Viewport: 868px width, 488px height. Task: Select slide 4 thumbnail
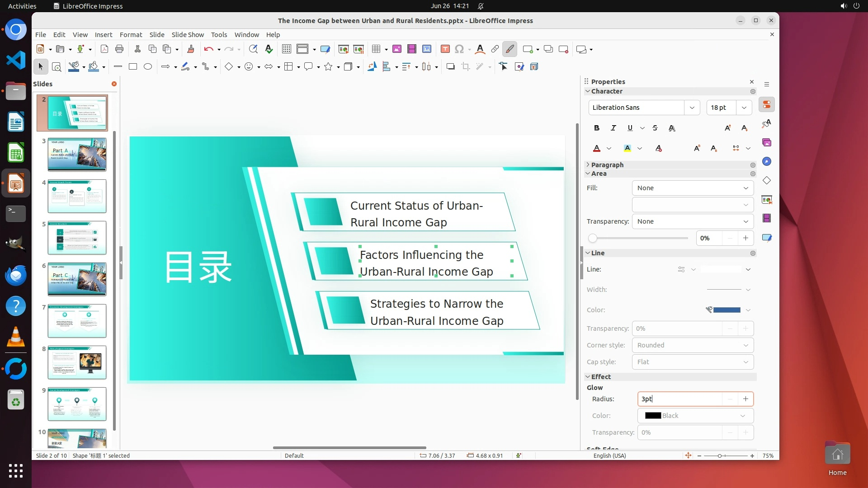click(x=77, y=196)
